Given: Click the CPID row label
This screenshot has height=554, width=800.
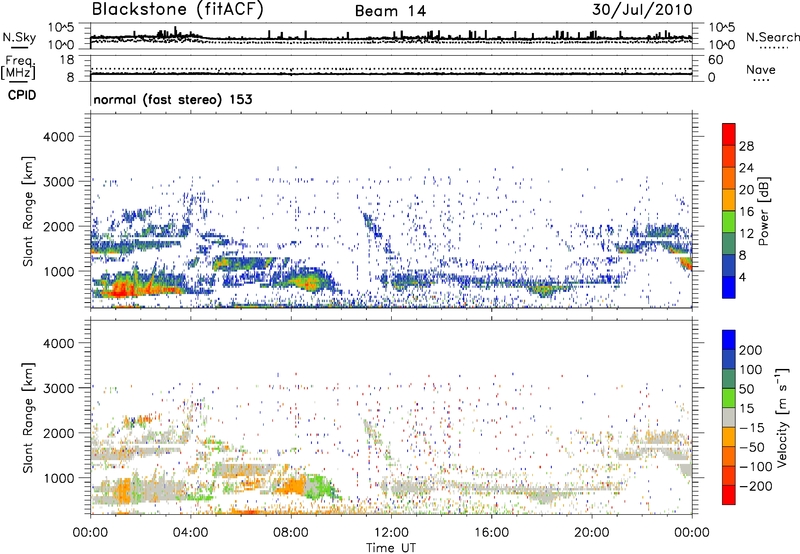Looking at the screenshot, I should tap(21, 95).
